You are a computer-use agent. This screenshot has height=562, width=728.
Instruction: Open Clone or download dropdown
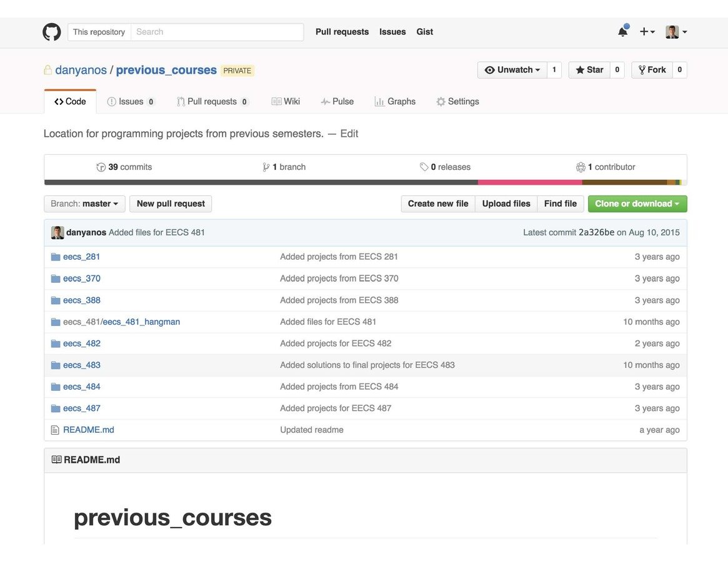click(x=637, y=204)
